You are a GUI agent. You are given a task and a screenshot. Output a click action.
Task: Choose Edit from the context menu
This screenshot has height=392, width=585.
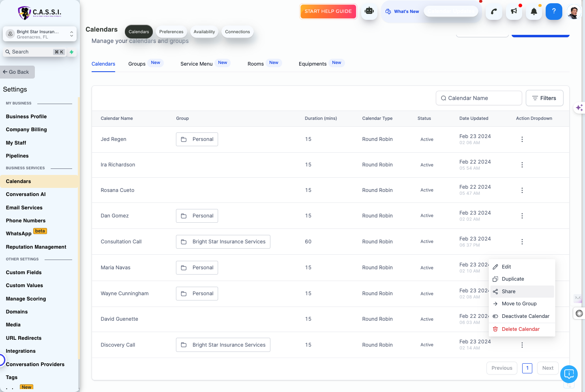[x=522, y=267]
